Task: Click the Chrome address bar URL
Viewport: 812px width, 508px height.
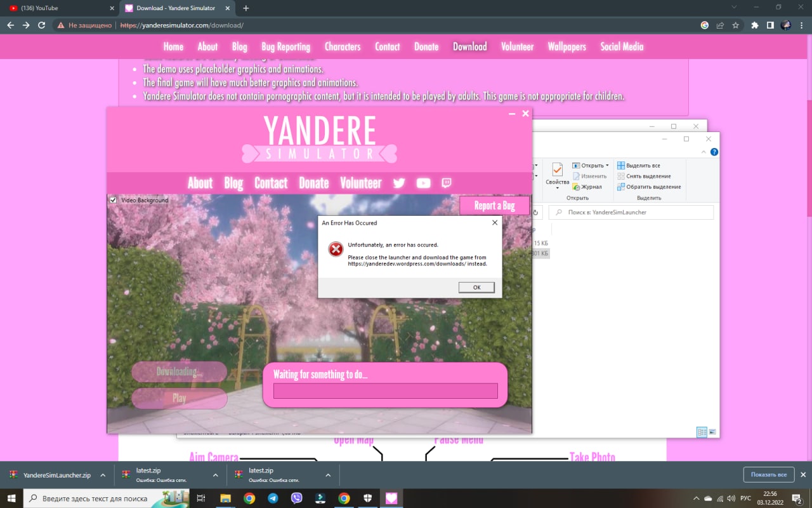Action: [x=182, y=25]
